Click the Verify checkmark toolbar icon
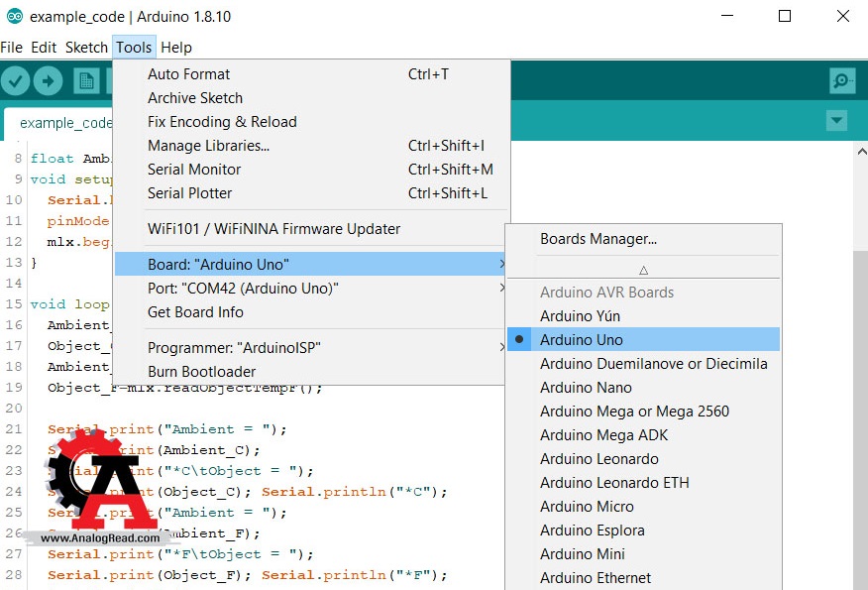Viewport: 868px width, 590px height. (x=15, y=81)
